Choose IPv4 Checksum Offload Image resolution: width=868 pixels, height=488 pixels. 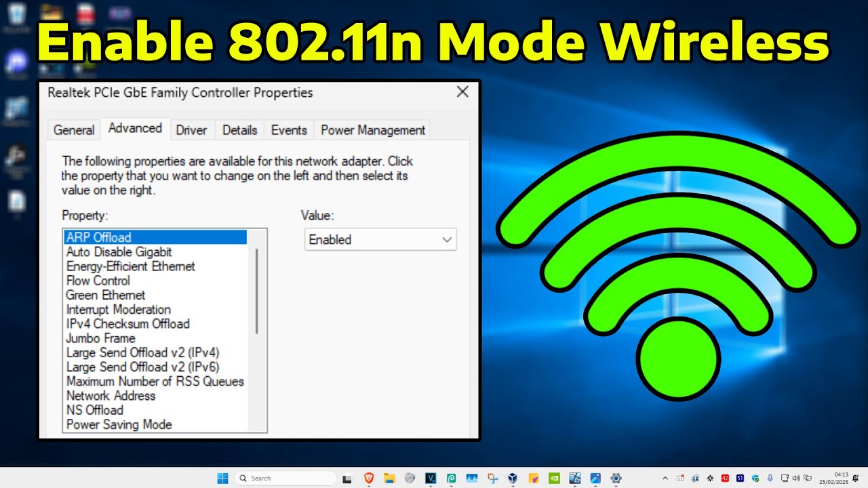(128, 324)
